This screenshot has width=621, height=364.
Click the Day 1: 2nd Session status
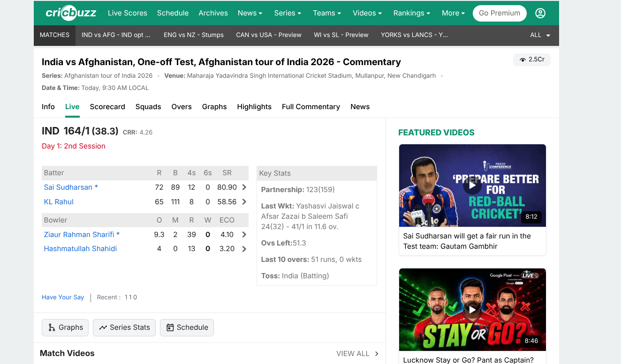tap(74, 146)
